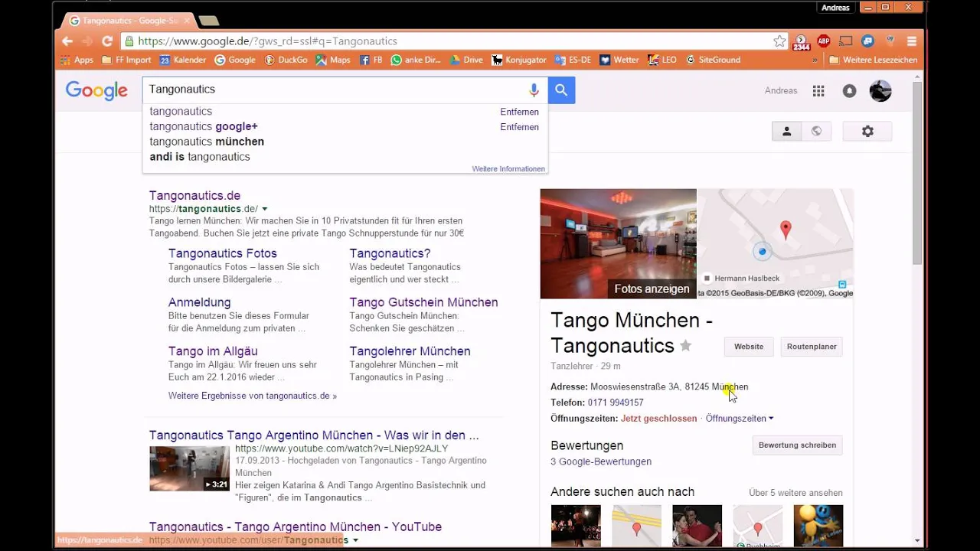Viewport: 980px width, 551px height.
Task: Open the account profile picture
Action: tap(880, 91)
